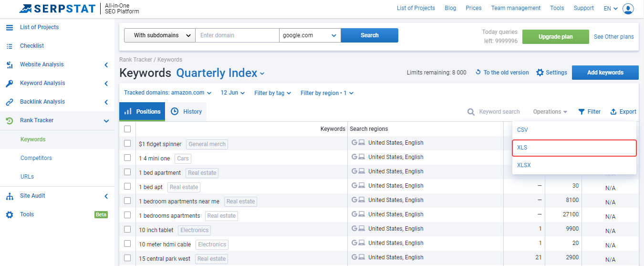Image resolution: width=644 pixels, height=266 pixels.
Task: Open the Filter by region dropdown
Action: (x=327, y=93)
